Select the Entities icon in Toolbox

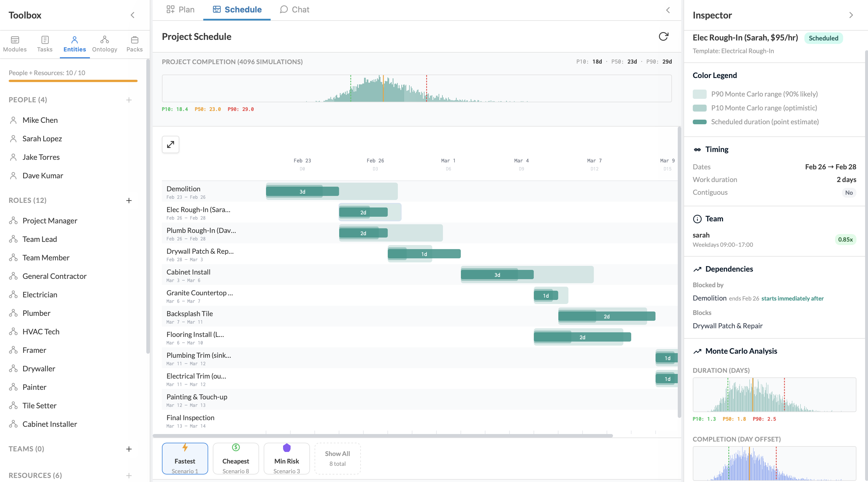point(75,43)
